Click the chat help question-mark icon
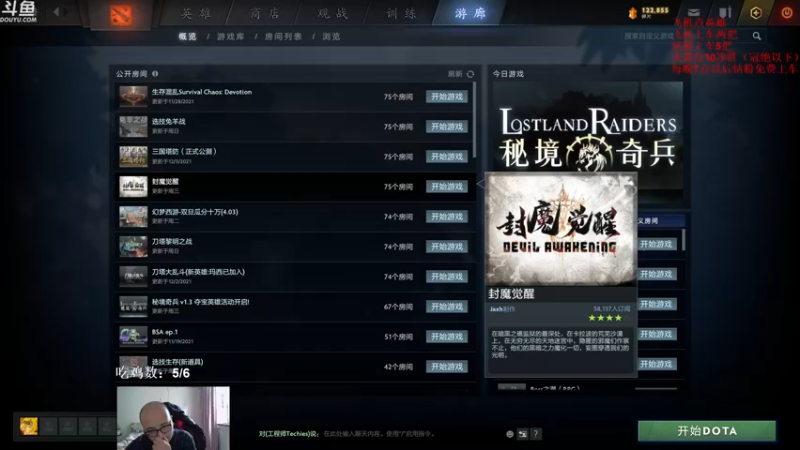Screen dimensions: 800x450 (536, 434)
